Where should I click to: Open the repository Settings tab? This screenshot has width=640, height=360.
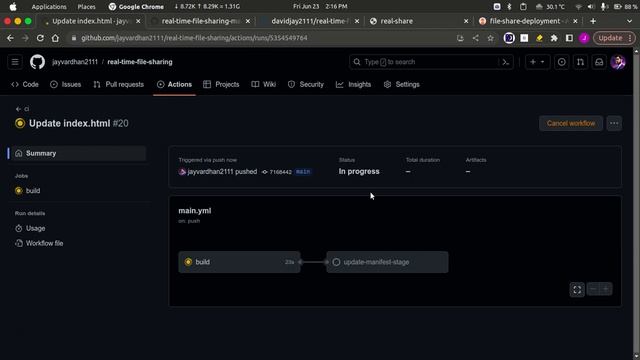[402, 84]
